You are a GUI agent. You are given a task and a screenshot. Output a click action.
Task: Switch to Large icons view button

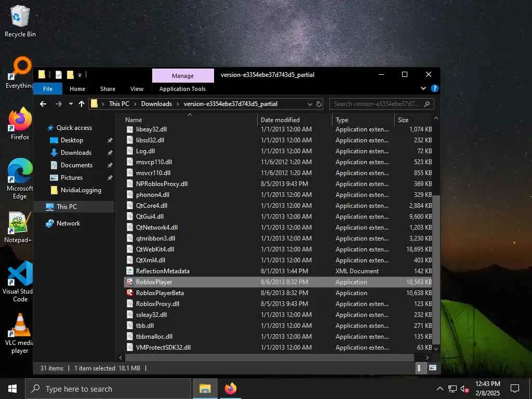[x=433, y=368]
